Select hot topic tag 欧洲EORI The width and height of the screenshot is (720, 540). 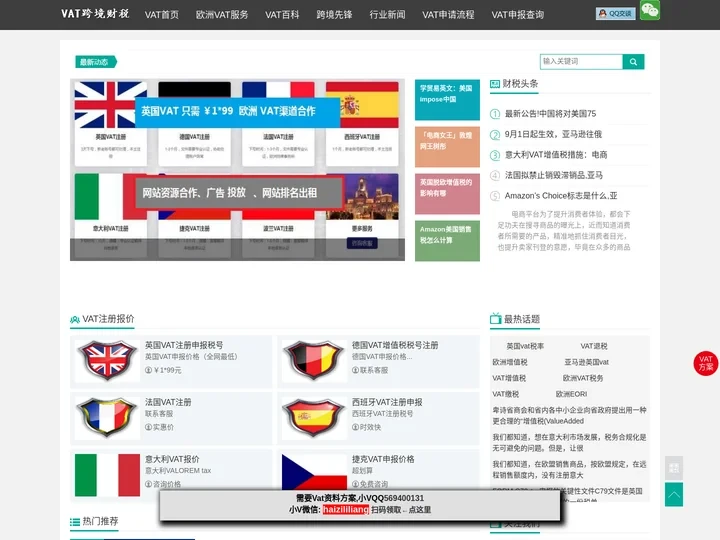pyautogui.click(x=571, y=394)
